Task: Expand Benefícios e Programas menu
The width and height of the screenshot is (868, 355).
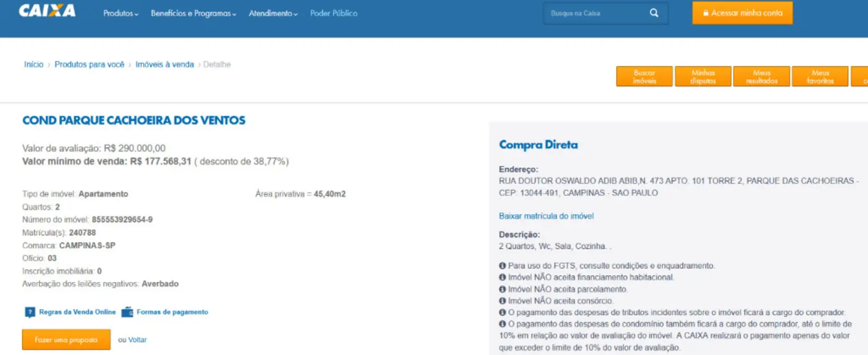Action: pos(193,13)
